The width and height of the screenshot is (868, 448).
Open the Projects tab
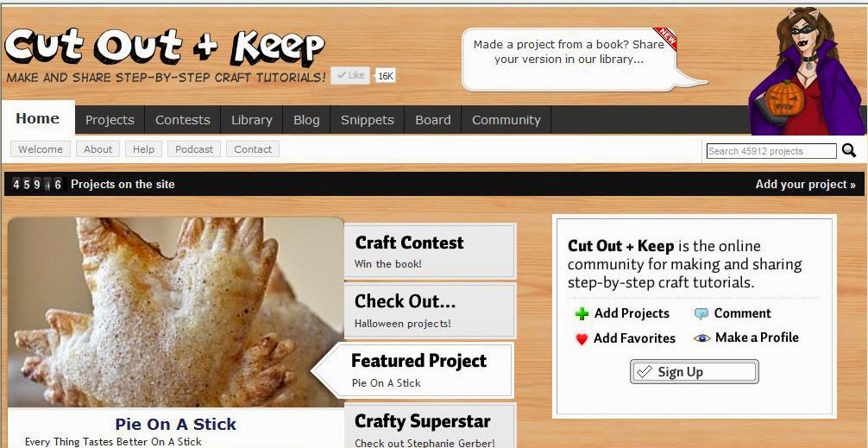[x=110, y=120]
